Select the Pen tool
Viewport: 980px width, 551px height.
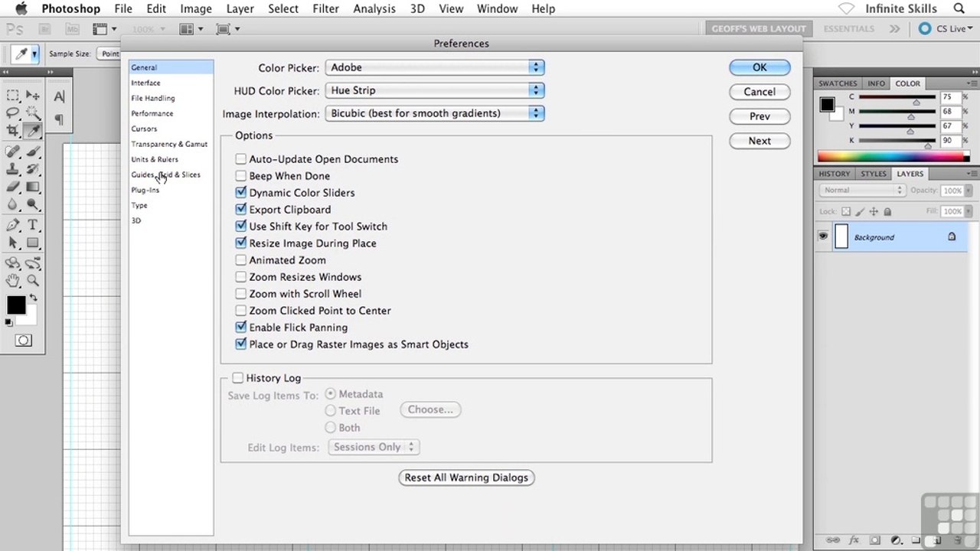[13, 225]
